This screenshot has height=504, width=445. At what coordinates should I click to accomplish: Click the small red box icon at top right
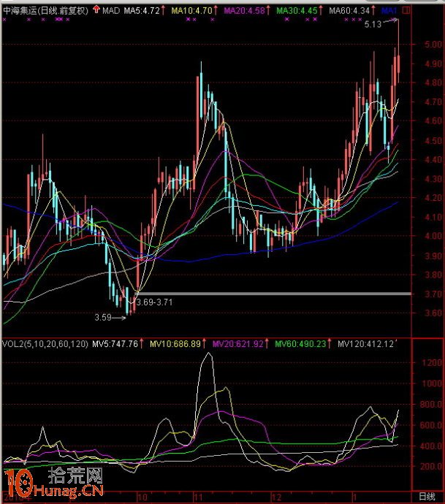coord(406,11)
